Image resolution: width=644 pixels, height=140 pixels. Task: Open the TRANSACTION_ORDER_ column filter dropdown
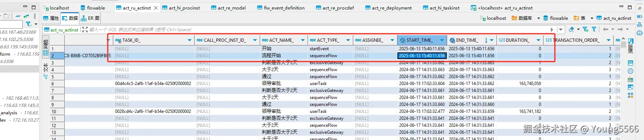point(609,40)
